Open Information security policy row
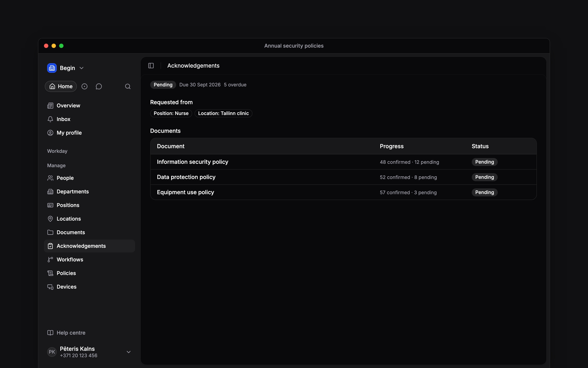This screenshot has height=368, width=588. [x=343, y=162]
